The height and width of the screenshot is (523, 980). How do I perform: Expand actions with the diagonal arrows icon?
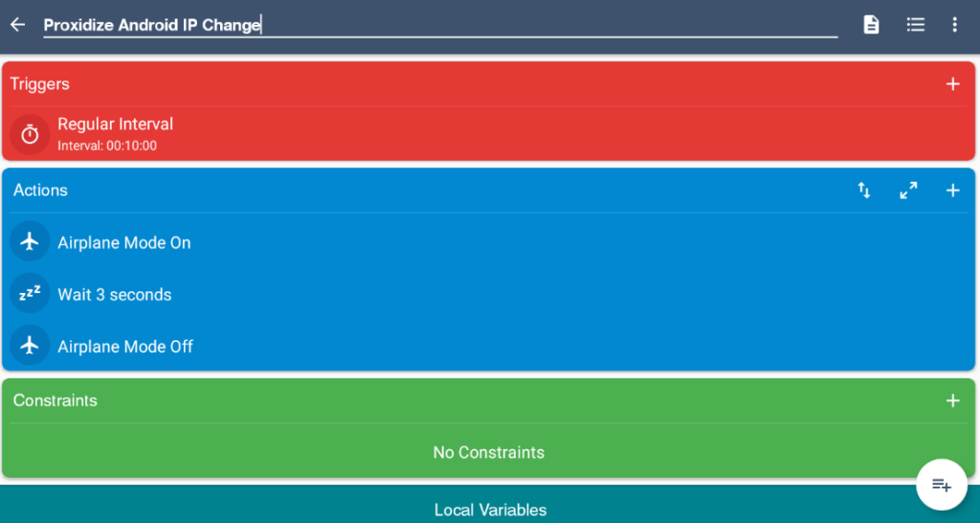coord(908,191)
